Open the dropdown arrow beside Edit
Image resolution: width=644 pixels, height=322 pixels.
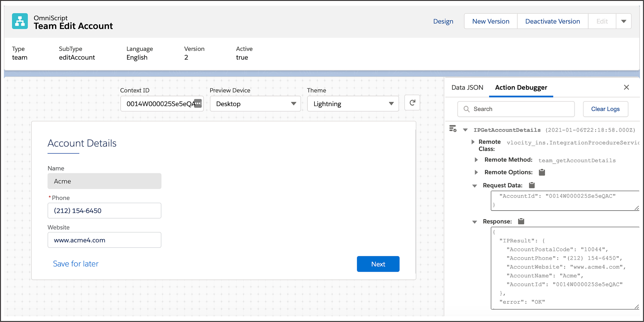[x=624, y=21]
